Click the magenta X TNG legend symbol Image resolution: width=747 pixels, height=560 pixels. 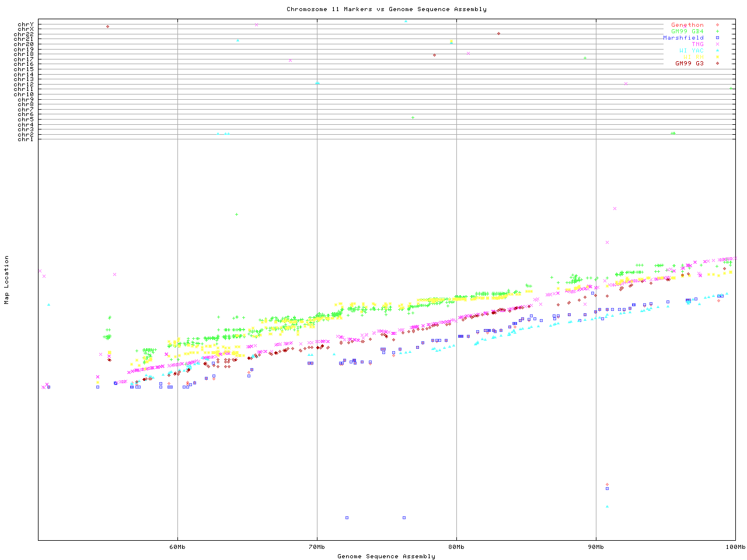[717, 44]
